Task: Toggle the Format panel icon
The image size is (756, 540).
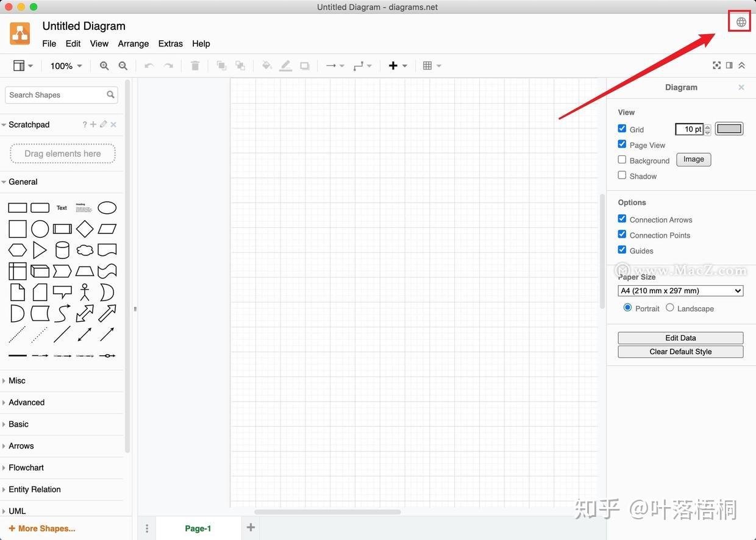Action: (x=729, y=65)
